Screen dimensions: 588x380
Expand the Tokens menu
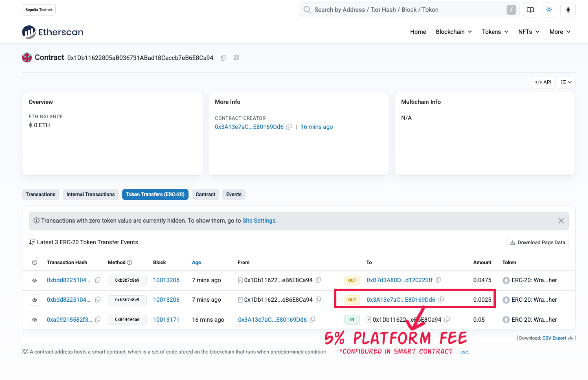[495, 32]
